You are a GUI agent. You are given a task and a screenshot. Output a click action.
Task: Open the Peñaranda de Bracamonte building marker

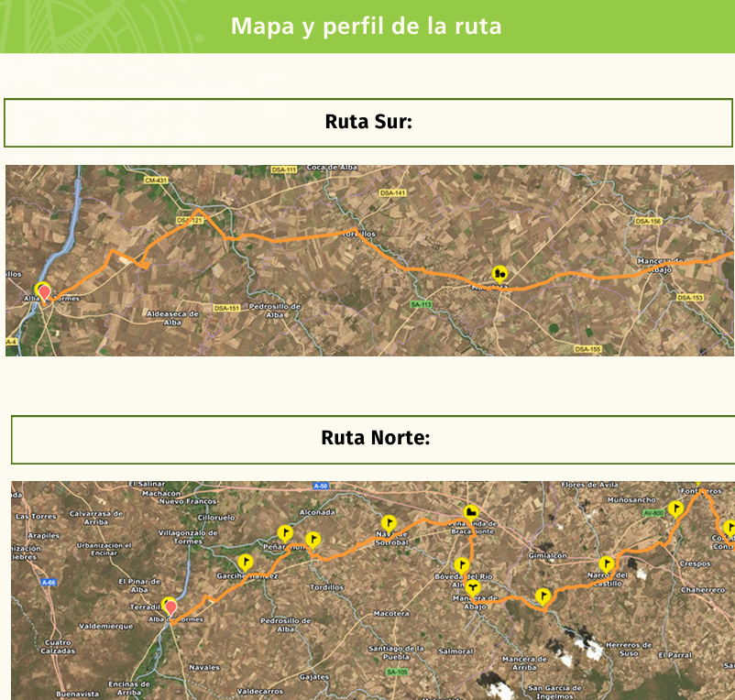point(471,511)
